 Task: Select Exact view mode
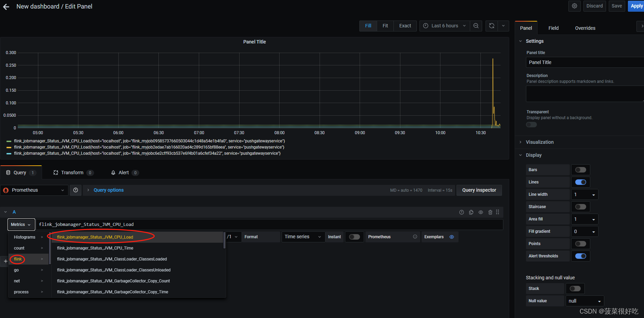click(x=405, y=26)
